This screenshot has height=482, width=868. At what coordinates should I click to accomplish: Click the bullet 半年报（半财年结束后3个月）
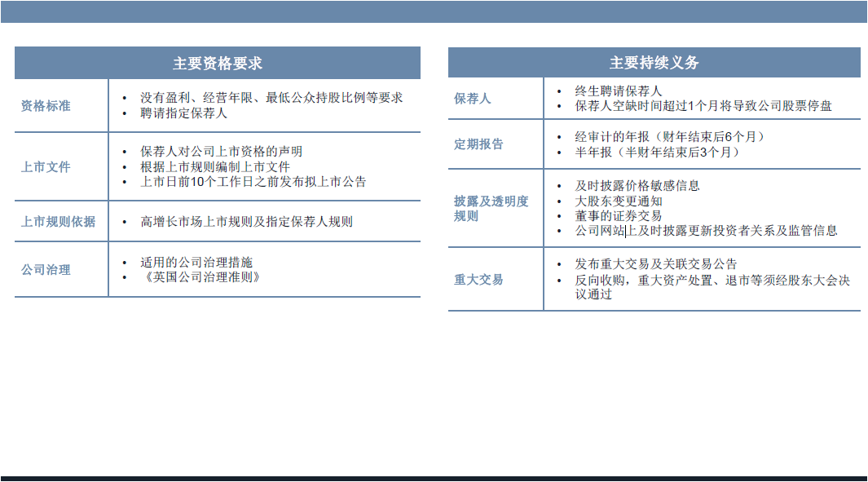tap(657, 153)
